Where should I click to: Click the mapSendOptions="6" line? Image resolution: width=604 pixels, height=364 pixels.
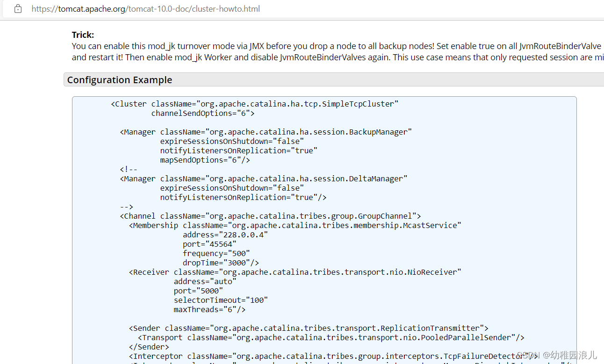pos(205,160)
